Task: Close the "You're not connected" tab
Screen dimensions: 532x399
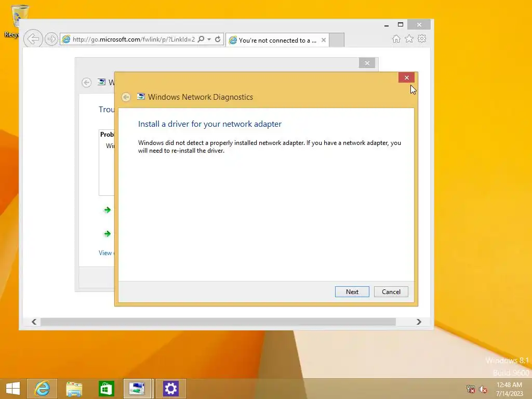Action: point(324,40)
